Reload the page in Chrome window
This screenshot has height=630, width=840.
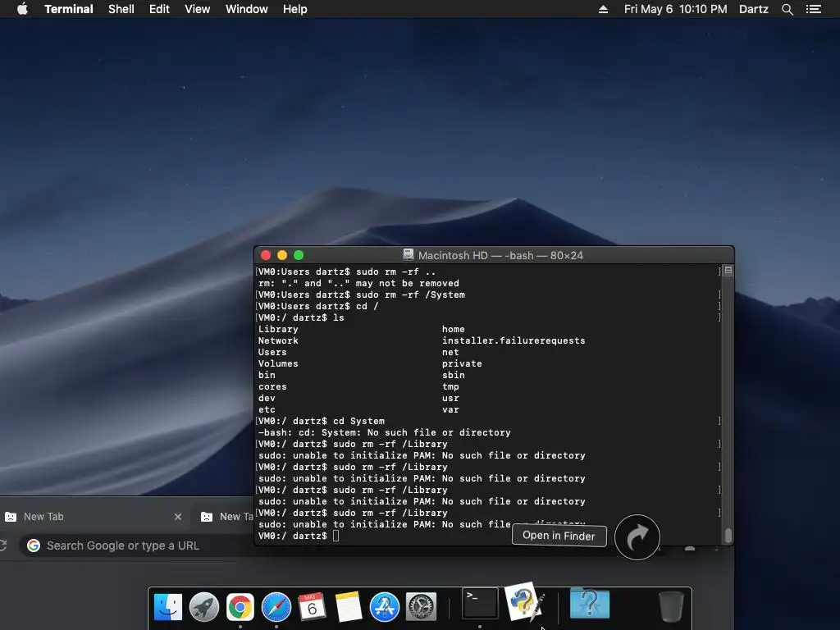coord(3,546)
